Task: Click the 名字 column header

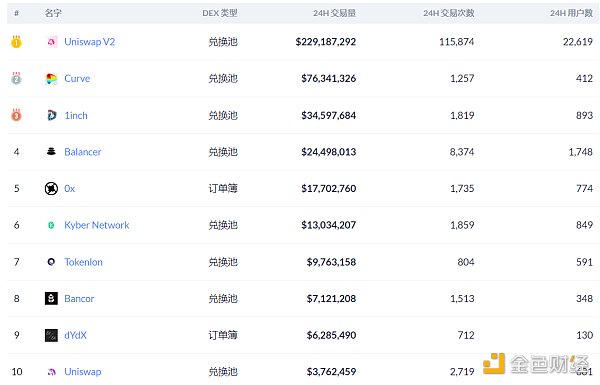Action: pyautogui.click(x=53, y=13)
